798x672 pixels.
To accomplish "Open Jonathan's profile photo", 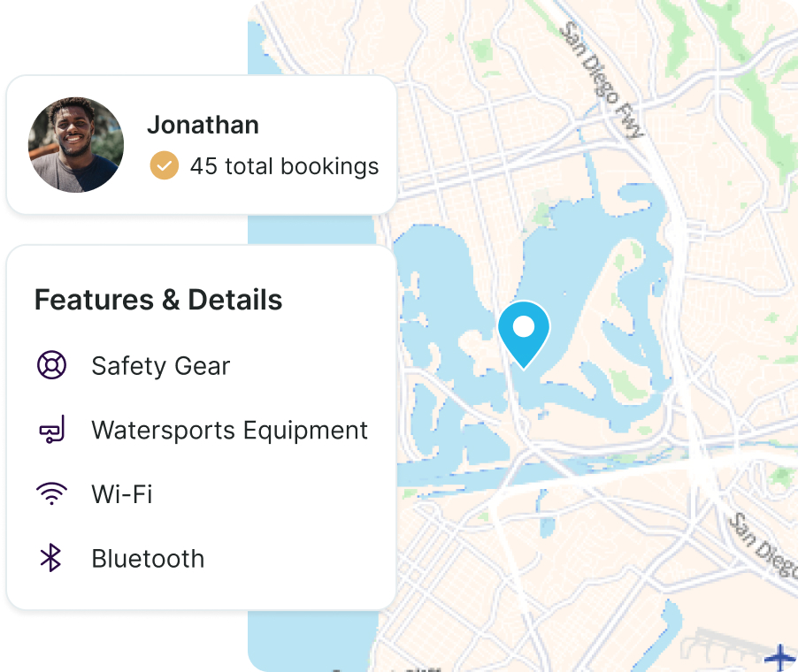I will pyautogui.click(x=76, y=145).
